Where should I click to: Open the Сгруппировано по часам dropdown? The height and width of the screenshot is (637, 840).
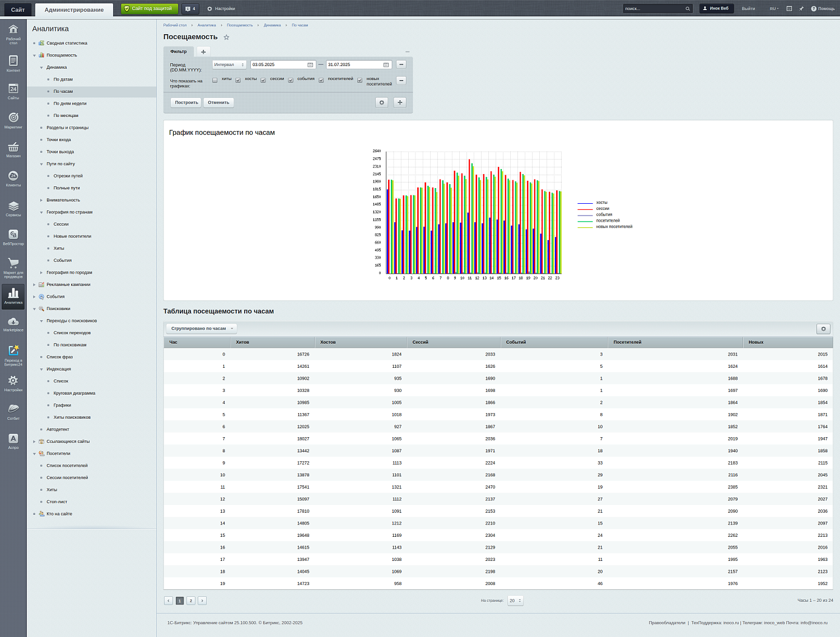coord(202,329)
